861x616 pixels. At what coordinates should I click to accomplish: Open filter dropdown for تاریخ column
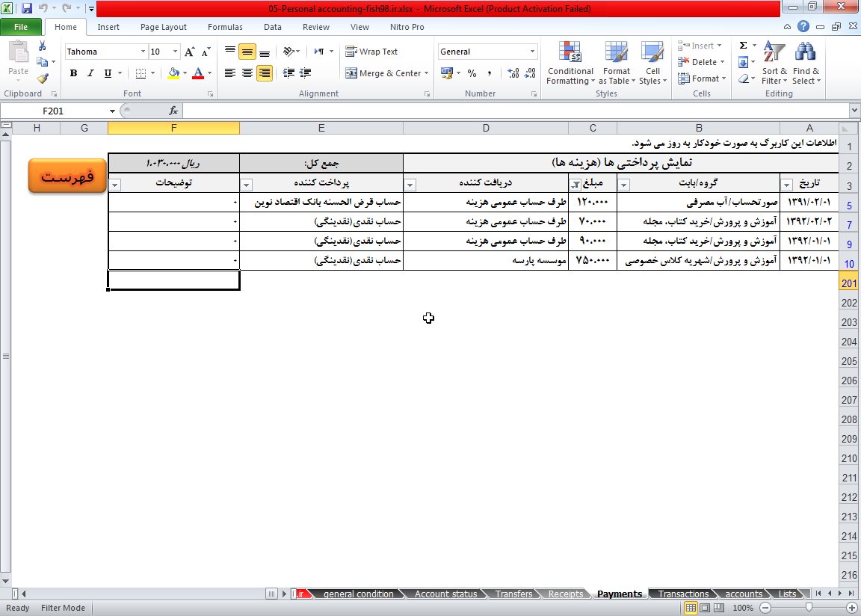(x=787, y=185)
